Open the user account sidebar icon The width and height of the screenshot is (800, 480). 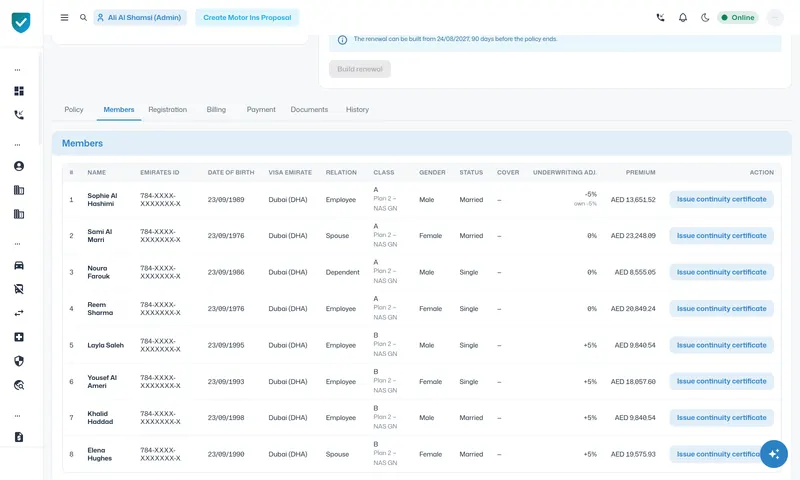point(19,166)
